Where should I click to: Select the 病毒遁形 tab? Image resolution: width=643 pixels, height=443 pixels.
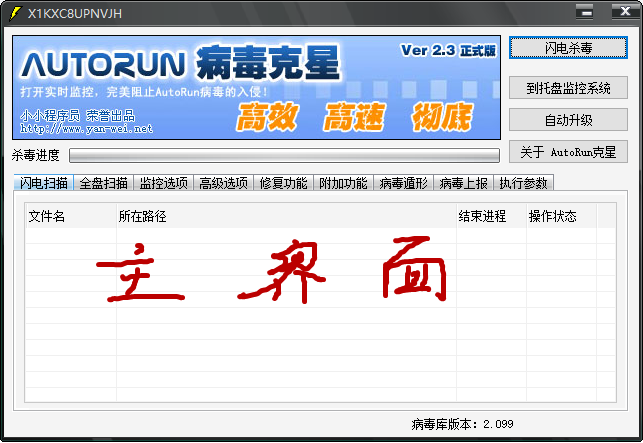pos(403,183)
